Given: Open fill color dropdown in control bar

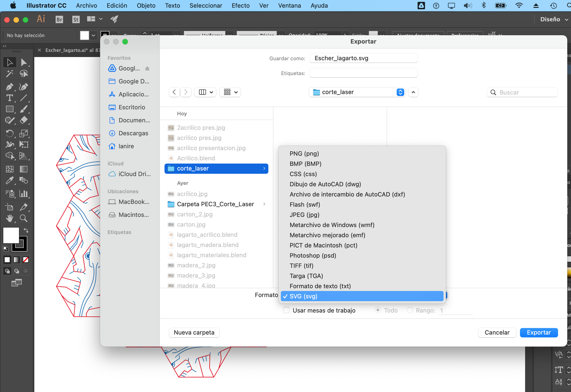Looking at the screenshot, I should coord(93,35).
